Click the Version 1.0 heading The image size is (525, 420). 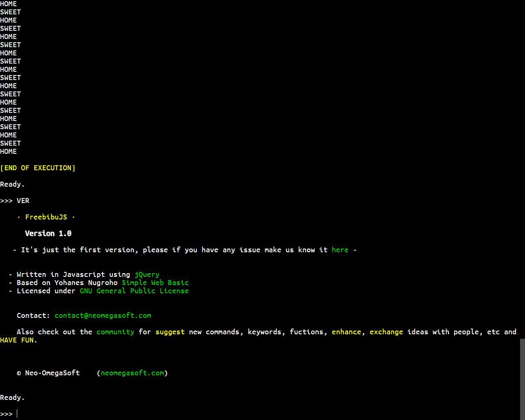tap(48, 233)
